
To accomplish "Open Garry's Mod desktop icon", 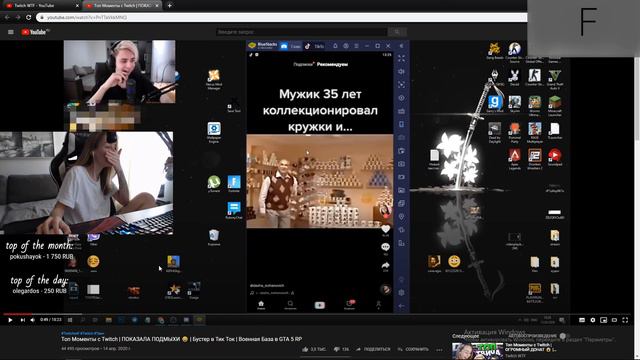I will coord(495,104).
